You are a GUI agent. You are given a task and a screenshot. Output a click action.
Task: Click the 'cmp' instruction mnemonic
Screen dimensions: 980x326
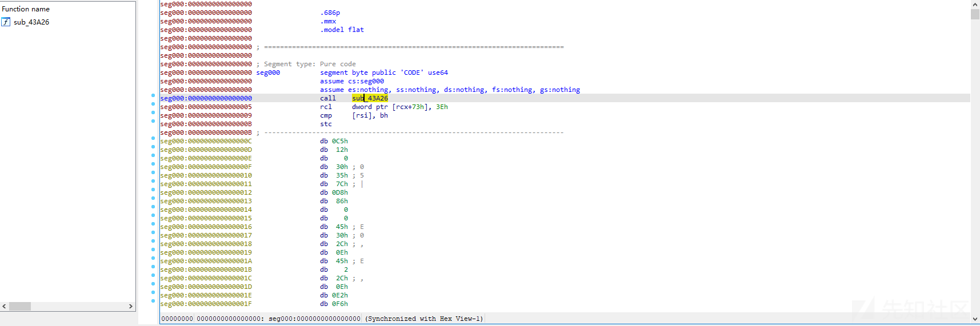(x=326, y=115)
